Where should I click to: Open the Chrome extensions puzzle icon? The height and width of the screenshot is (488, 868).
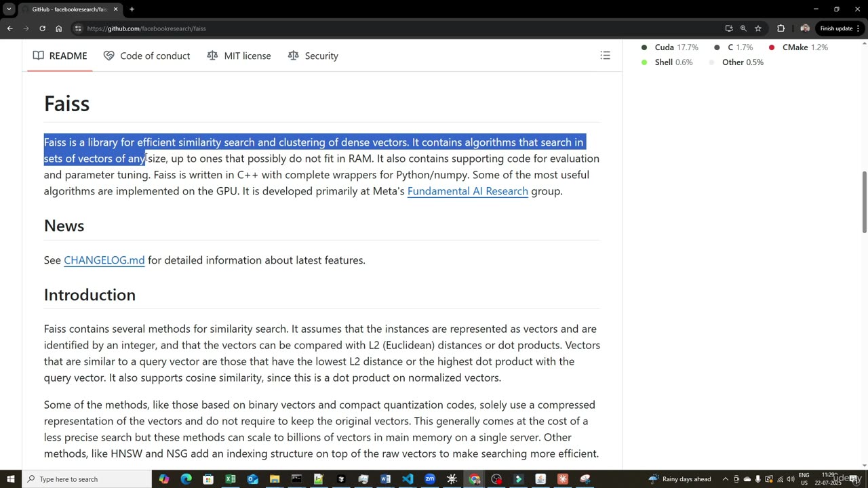click(x=781, y=28)
